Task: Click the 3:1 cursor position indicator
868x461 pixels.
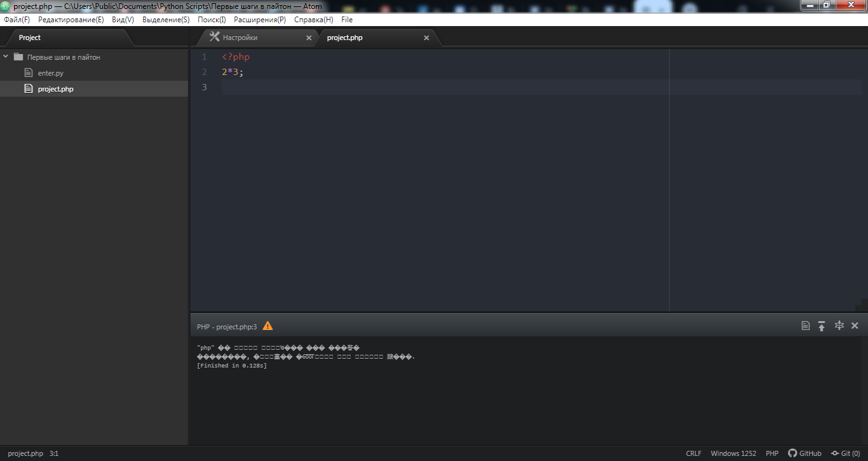Action: click(x=54, y=453)
